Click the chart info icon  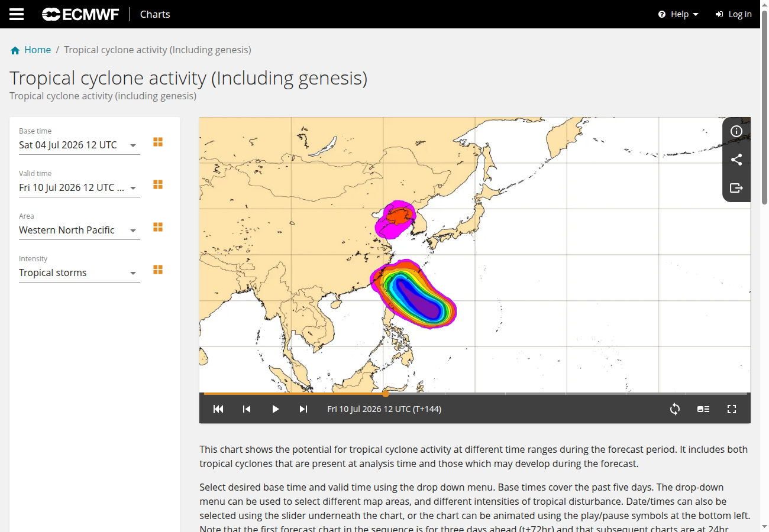(x=736, y=131)
